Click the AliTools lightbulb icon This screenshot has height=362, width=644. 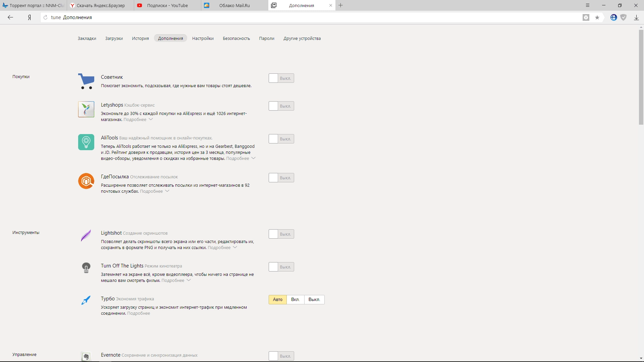86,142
